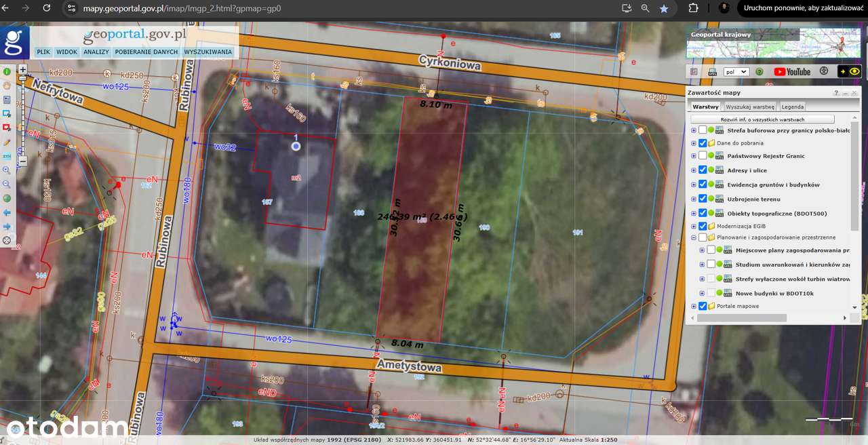Click the globe full extent icon
Viewport: 868px width, 445px height.
7,198
